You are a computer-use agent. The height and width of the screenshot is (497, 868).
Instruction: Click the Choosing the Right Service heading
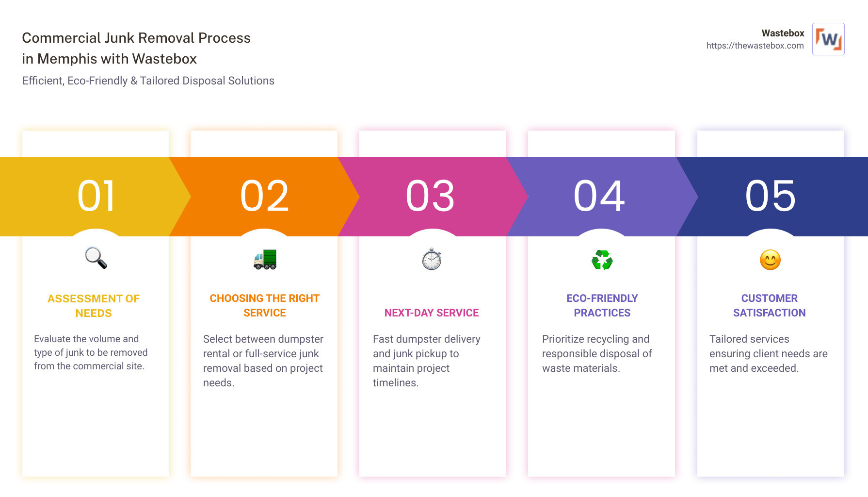[x=265, y=305]
